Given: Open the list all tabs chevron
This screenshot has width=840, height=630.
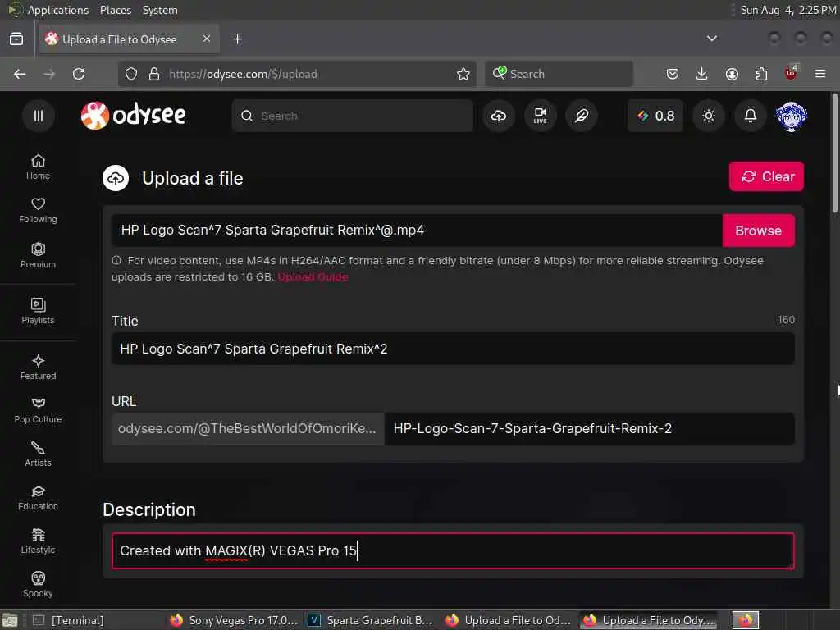Looking at the screenshot, I should tap(711, 39).
